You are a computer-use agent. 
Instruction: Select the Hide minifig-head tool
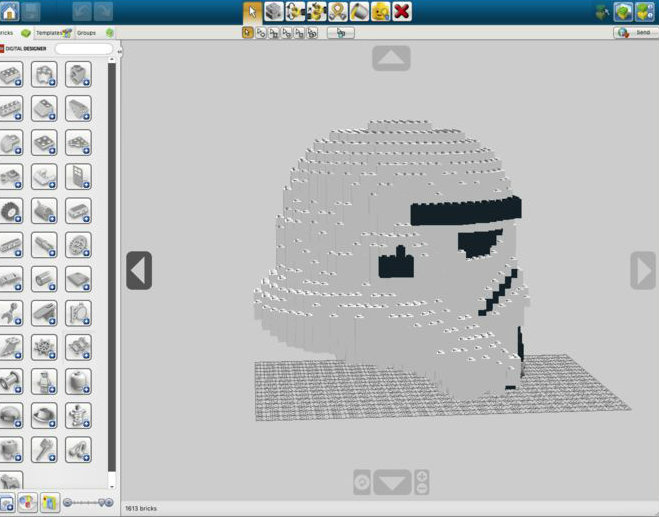click(x=381, y=11)
